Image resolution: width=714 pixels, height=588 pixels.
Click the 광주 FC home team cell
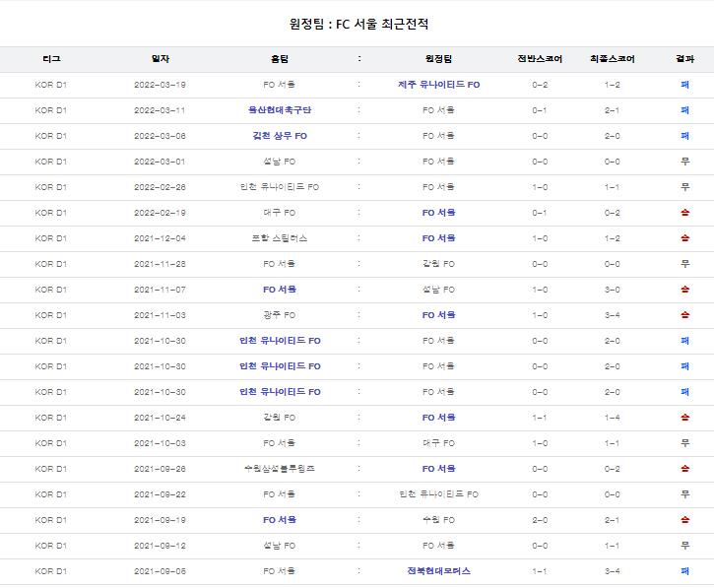(x=280, y=315)
